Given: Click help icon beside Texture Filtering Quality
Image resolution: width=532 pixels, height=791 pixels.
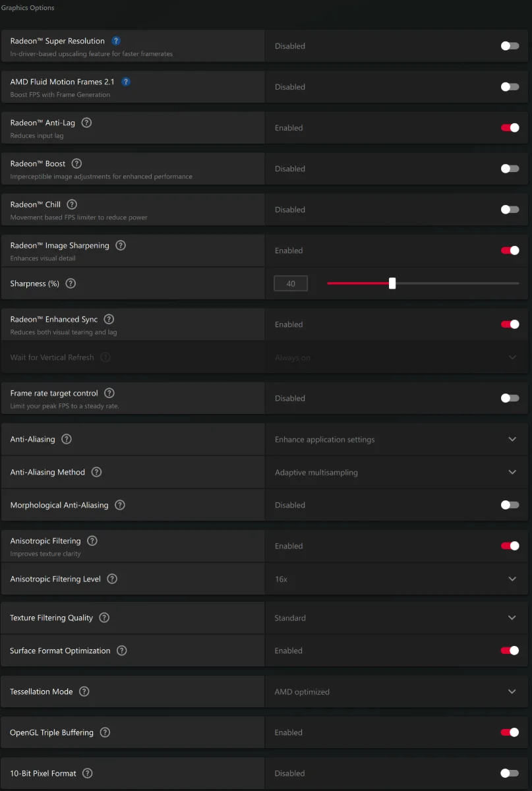Looking at the screenshot, I should 104,618.
